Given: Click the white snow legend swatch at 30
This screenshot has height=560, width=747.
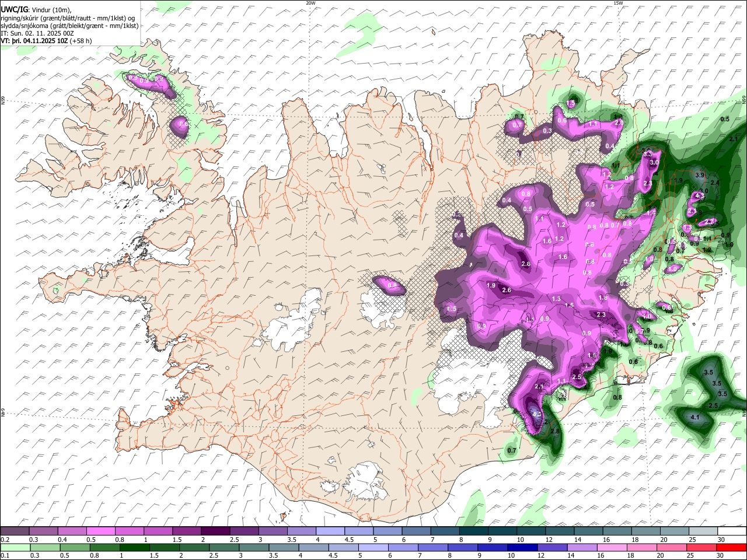Looking at the screenshot, I should click(x=732, y=531).
